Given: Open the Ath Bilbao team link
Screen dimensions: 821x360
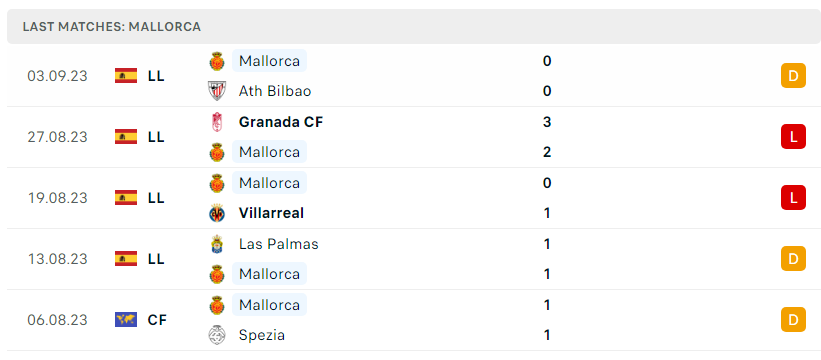Looking at the screenshot, I should point(275,91).
